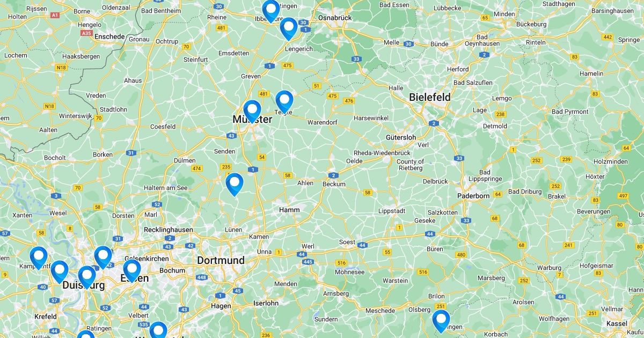The image size is (644, 338).
Task: Click the Hamm town label
Action: coord(289,210)
